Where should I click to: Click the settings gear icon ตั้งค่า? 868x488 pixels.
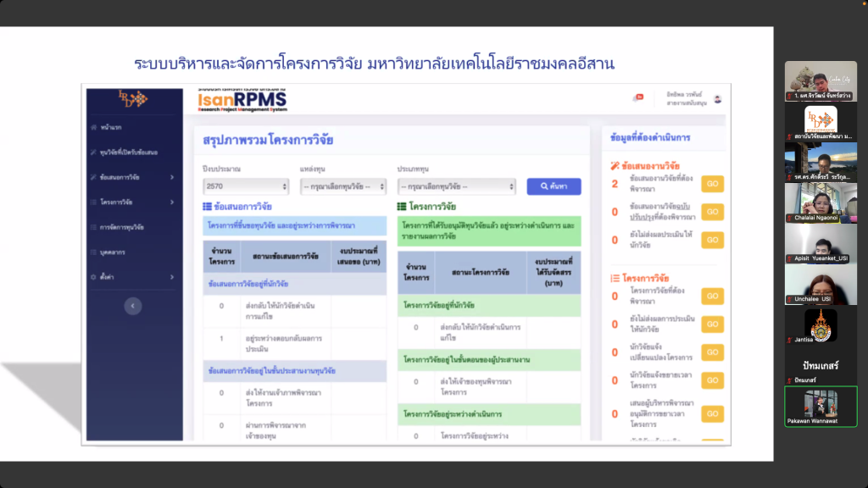(x=92, y=277)
